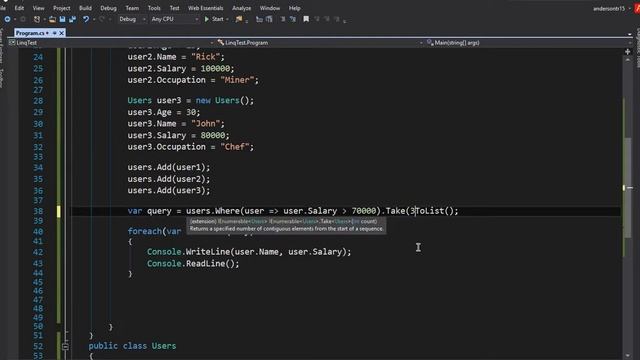Click the 100000 salary value
This screenshot has width=640, height=360.
215,69
